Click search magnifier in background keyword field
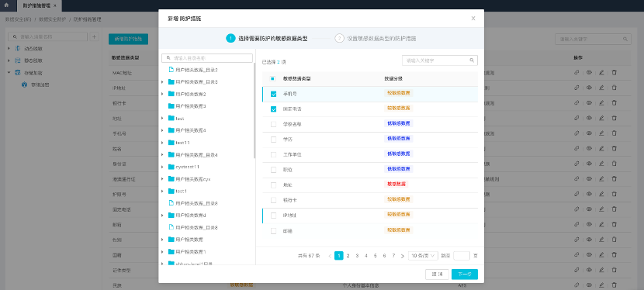The image size is (644, 290). (625, 39)
